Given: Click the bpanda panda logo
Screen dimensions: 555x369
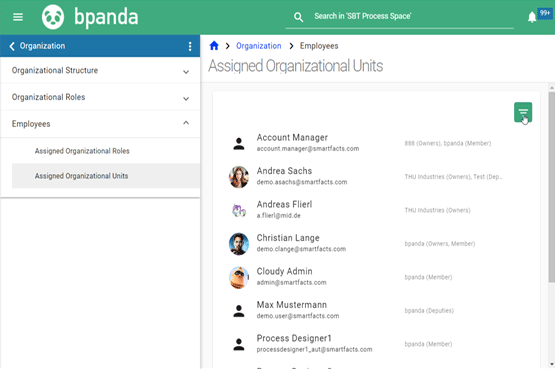Looking at the screenshot, I should pyautogui.click(x=53, y=17).
